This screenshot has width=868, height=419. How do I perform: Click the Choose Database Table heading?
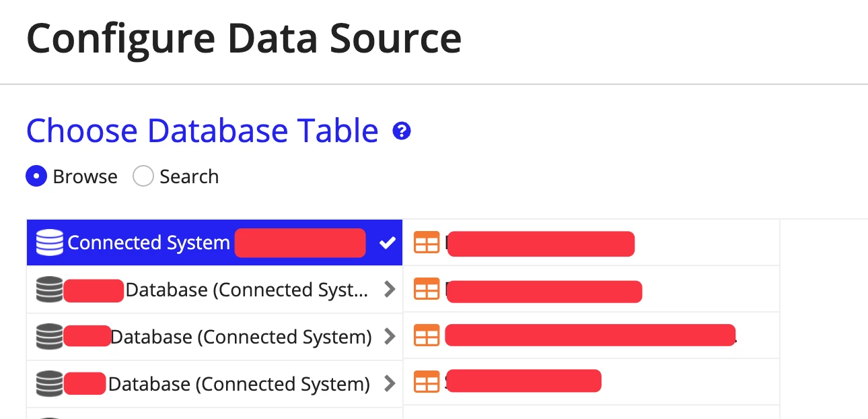pyautogui.click(x=203, y=131)
